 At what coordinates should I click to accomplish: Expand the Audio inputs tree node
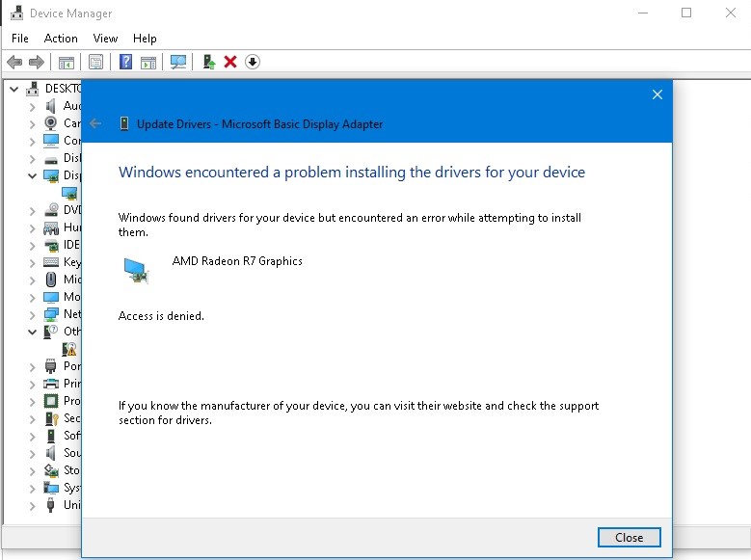click(32, 107)
